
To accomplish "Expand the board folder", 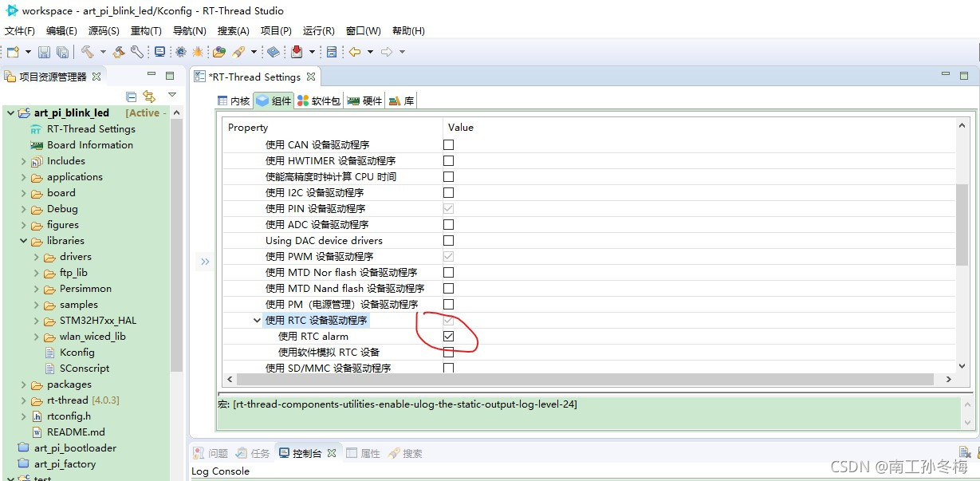I will (23, 193).
